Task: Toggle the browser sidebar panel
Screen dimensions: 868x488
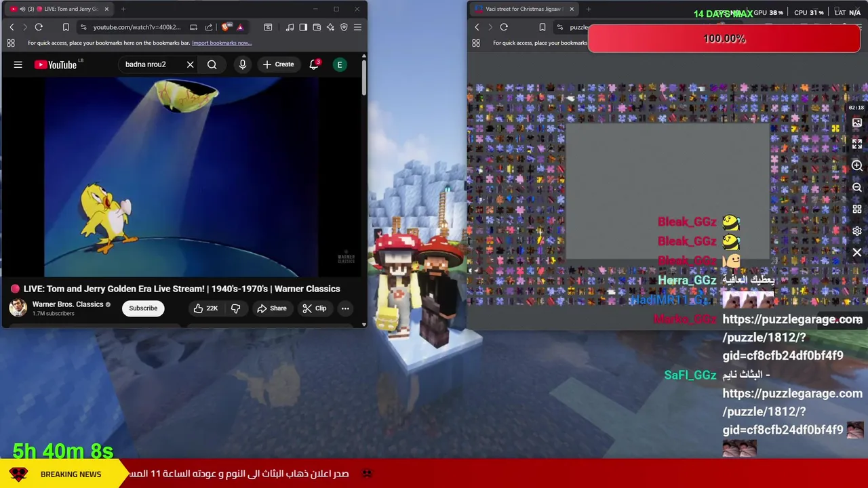Action: click(x=303, y=27)
